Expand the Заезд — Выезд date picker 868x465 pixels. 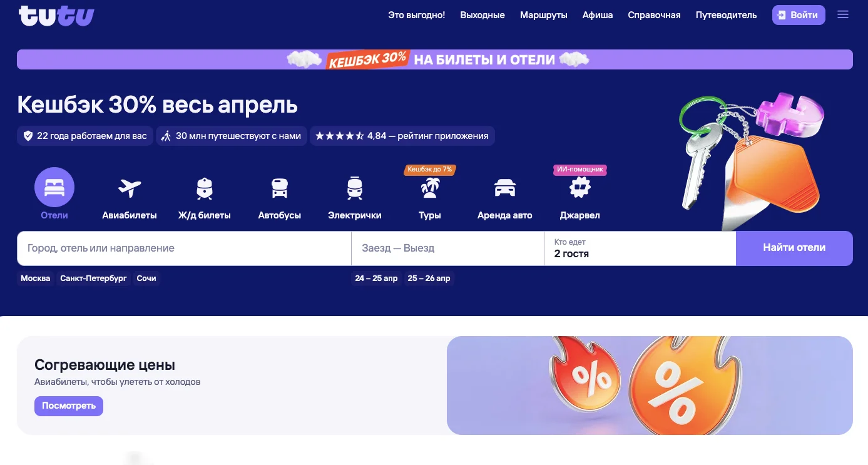pos(447,248)
